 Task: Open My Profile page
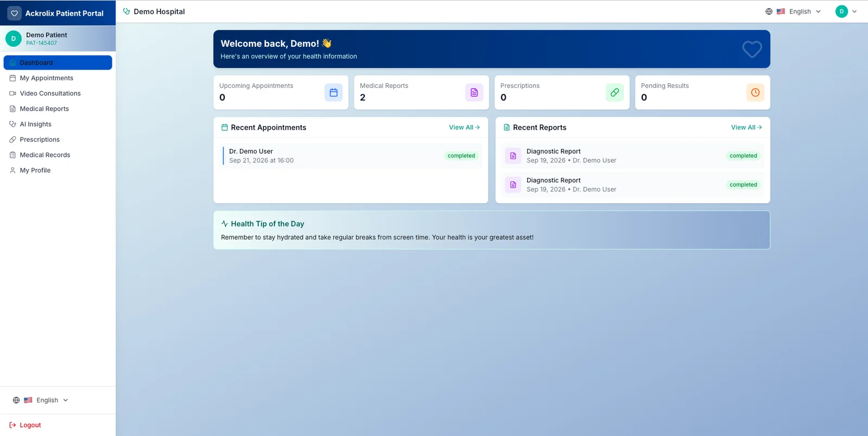pyautogui.click(x=58, y=170)
